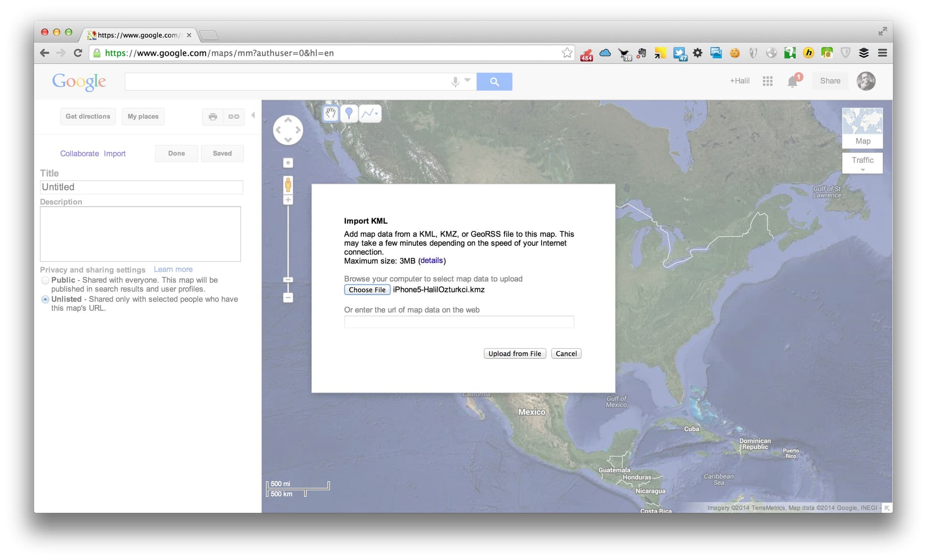Click the Google logo
Image resolution: width=927 pixels, height=560 pixels.
(79, 82)
